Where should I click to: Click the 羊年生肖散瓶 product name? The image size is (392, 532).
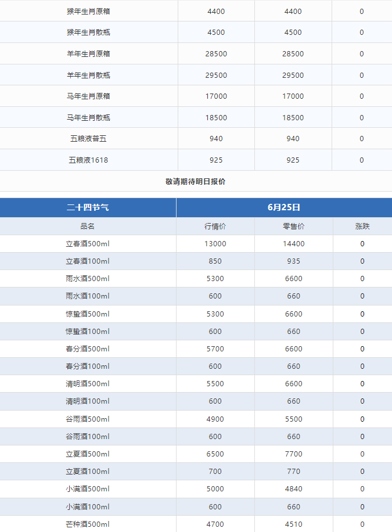(88, 75)
